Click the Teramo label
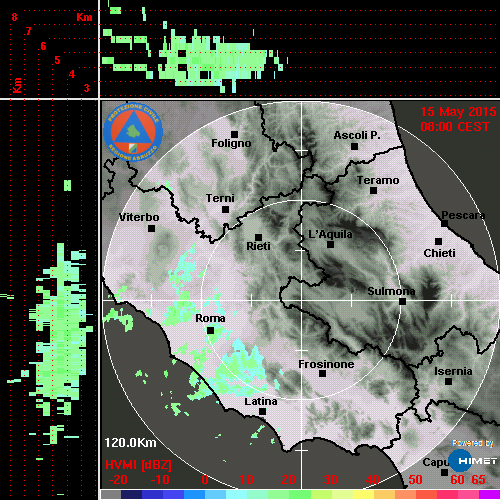Viewport: 500px width, 500px height. point(378,180)
